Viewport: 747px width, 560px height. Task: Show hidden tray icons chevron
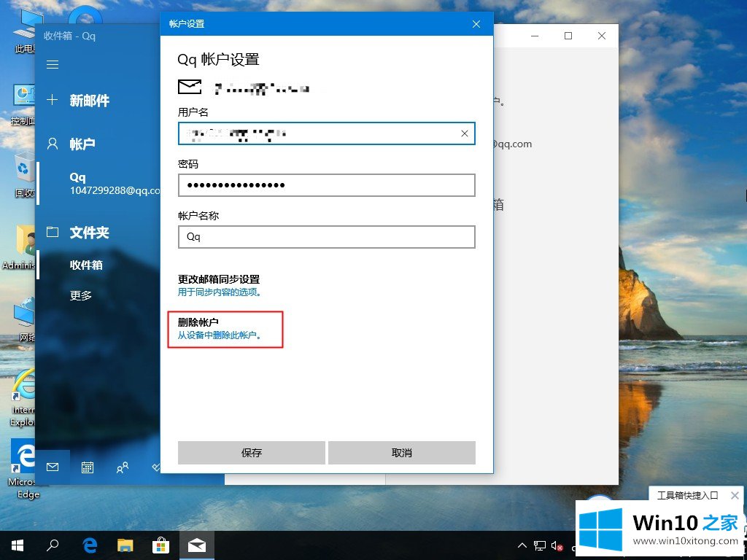[x=522, y=545]
